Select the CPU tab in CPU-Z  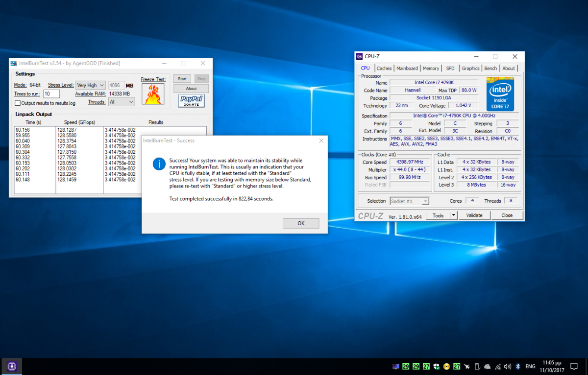pos(366,69)
